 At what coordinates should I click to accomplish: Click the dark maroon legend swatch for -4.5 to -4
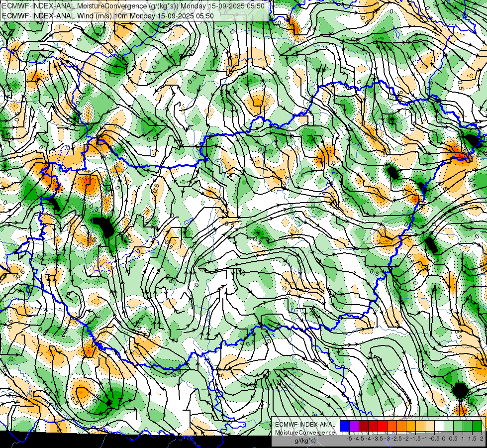coord(364,426)
